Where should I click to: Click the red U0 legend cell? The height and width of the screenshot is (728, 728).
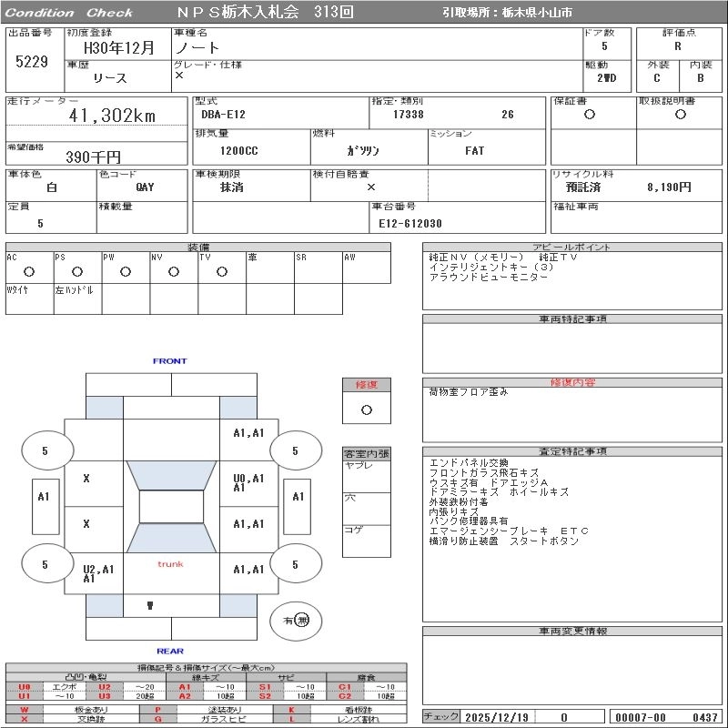[x=25, y=687]
